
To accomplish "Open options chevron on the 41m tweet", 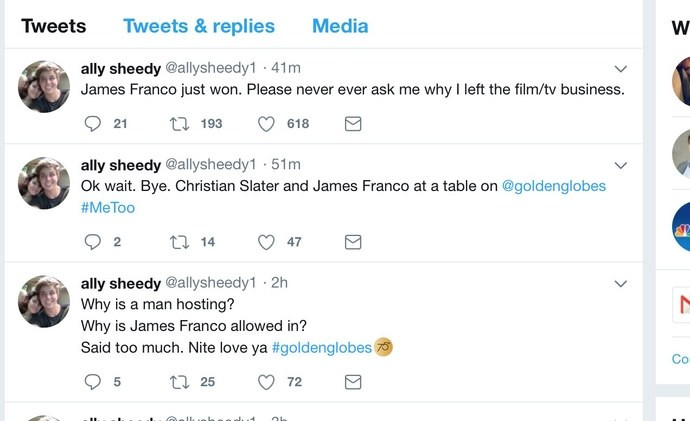I will coord(620,69).
